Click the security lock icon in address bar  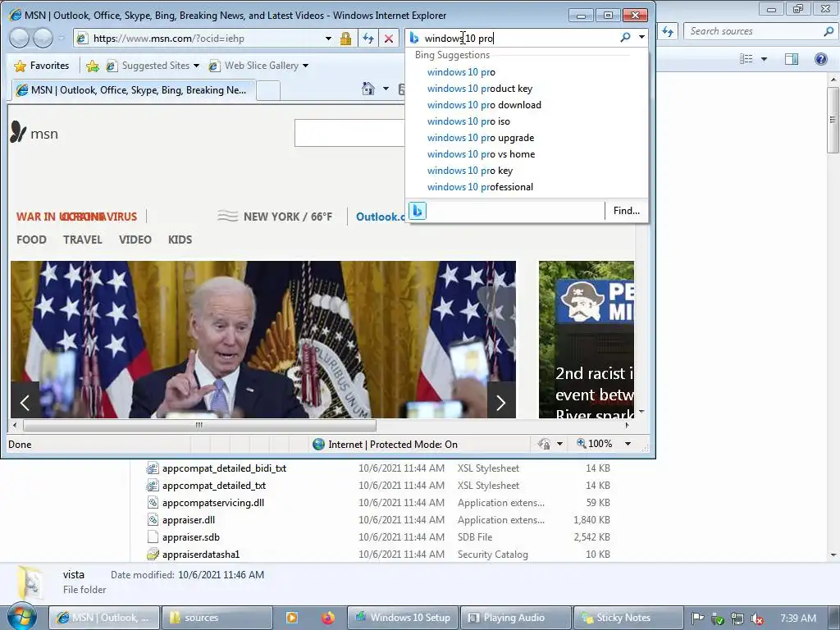(x=345, y=38)
